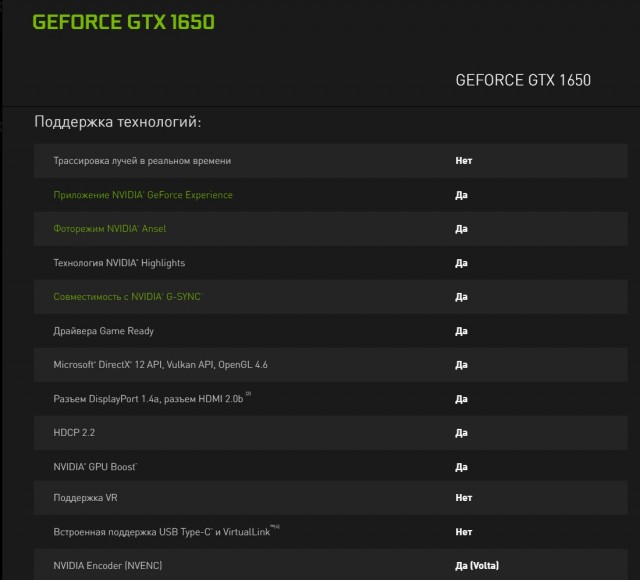Select the NVIDIA GPU Boost label

(x=96, y=467)
